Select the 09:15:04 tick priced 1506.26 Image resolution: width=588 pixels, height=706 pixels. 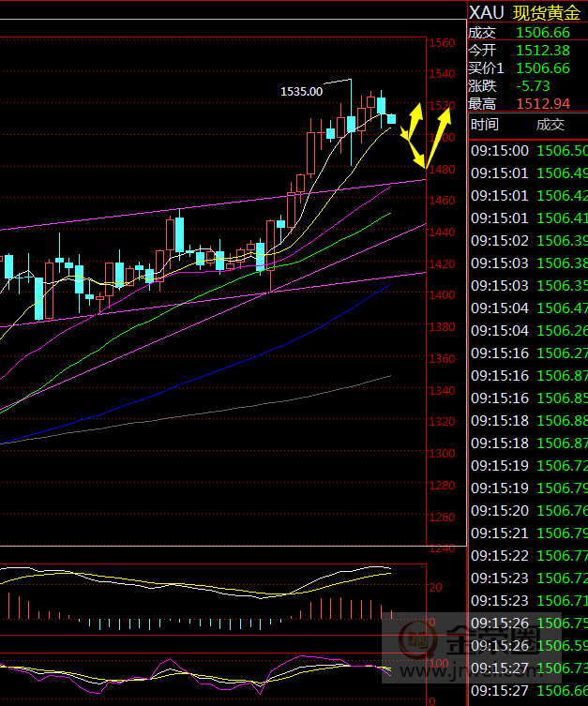click(x=529, y=331)
